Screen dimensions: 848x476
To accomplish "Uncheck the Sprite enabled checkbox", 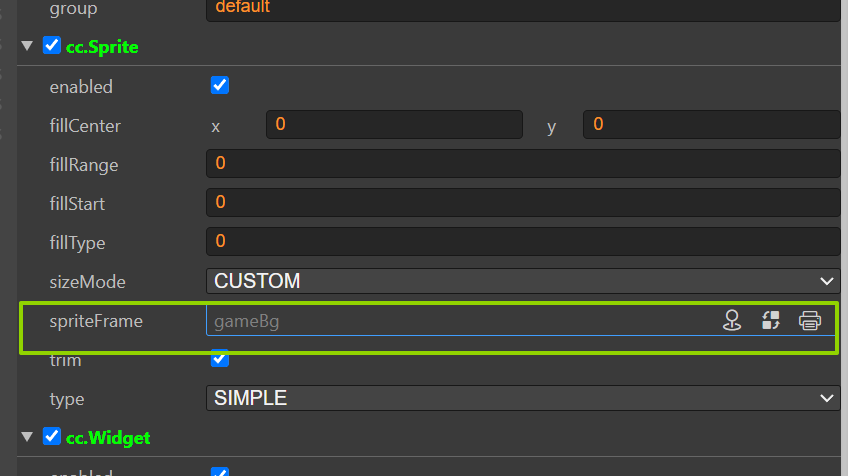I will [220, 85].
